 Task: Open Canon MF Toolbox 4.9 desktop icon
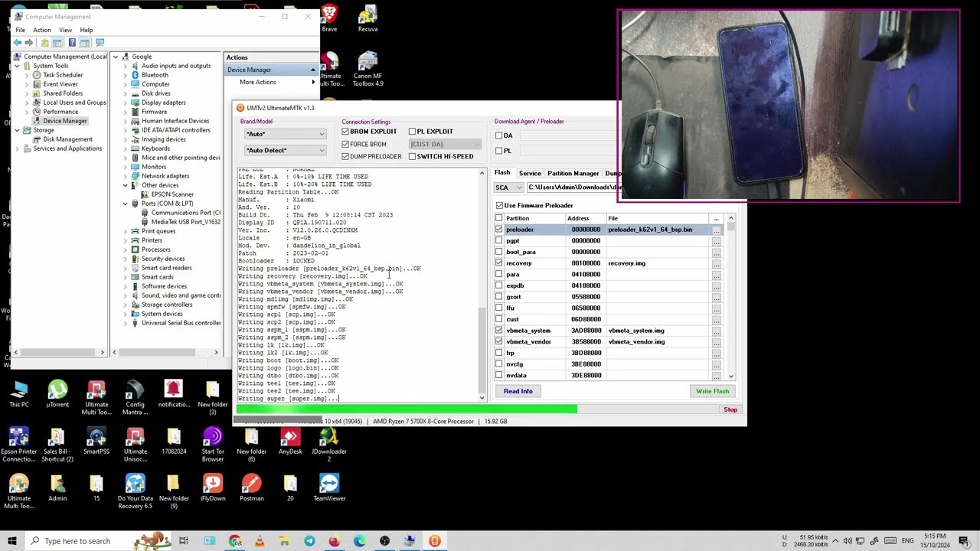tap(367, 69)
